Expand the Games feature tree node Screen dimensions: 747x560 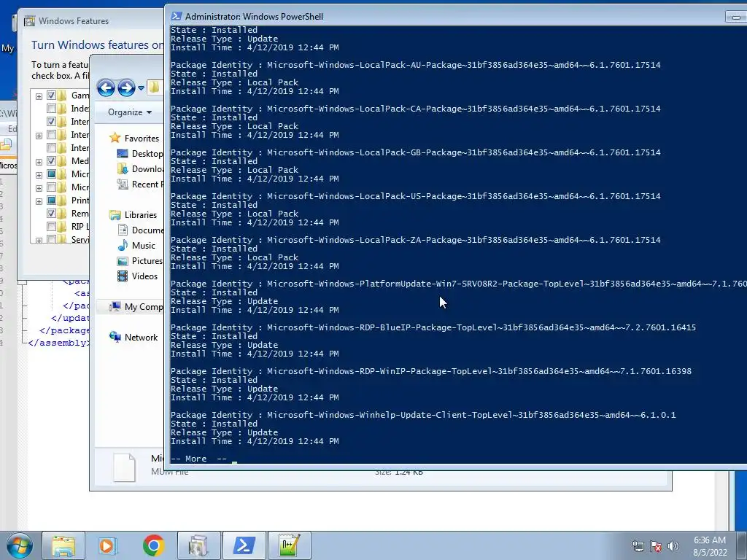pos(39,96)
